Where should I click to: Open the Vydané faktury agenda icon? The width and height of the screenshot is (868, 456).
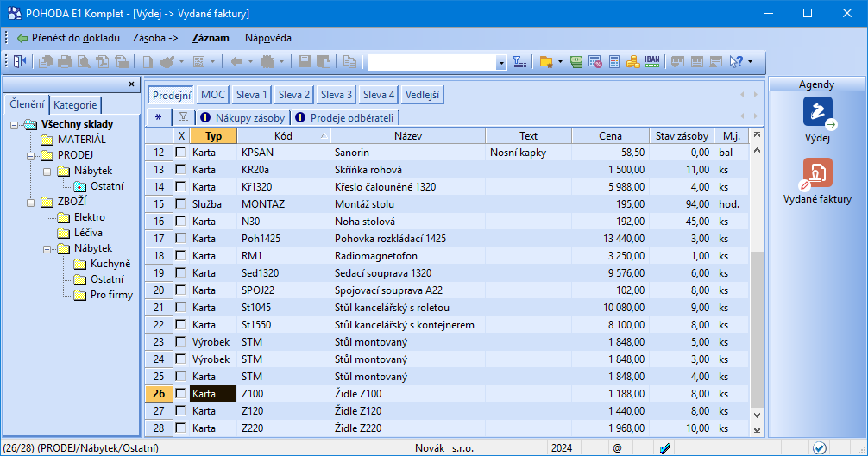coord(817,173)
